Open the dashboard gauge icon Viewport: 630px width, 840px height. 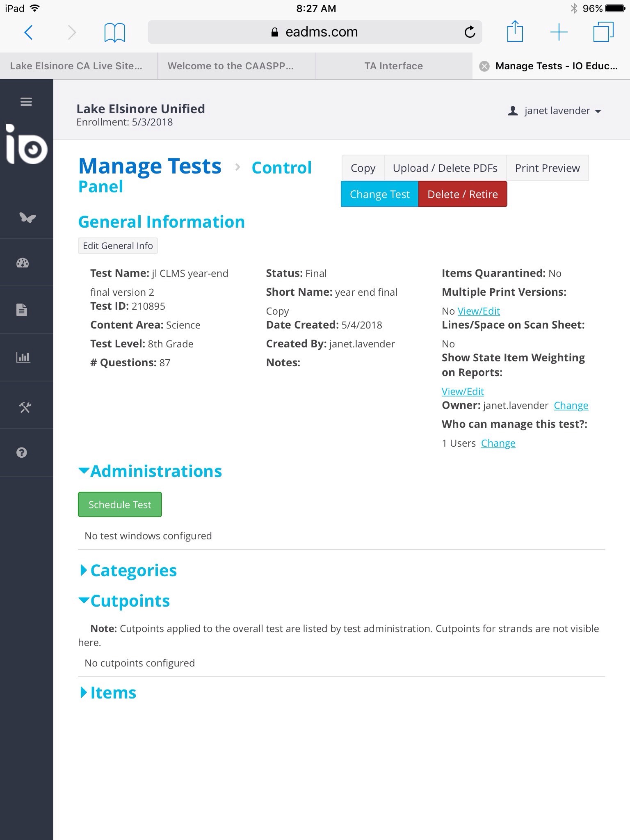(x=23, y=263)
